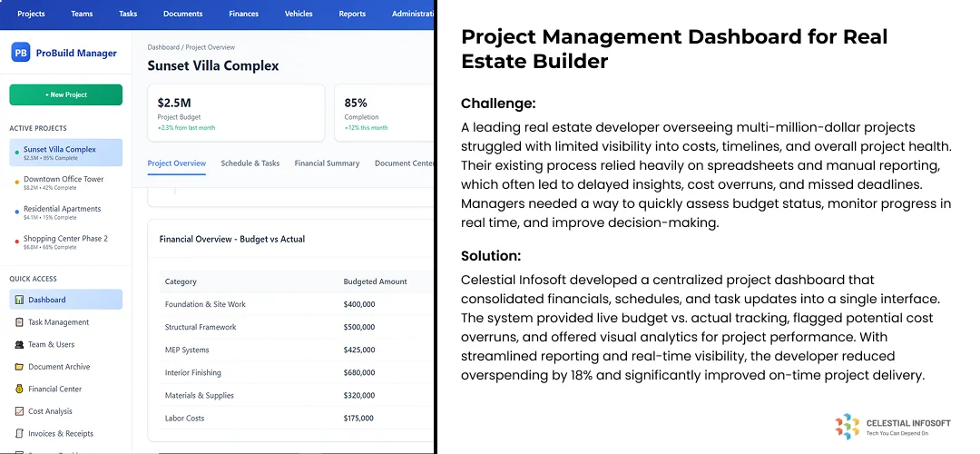
Task: Click the 85% Completion card
Action: click(x=385, y=113)
